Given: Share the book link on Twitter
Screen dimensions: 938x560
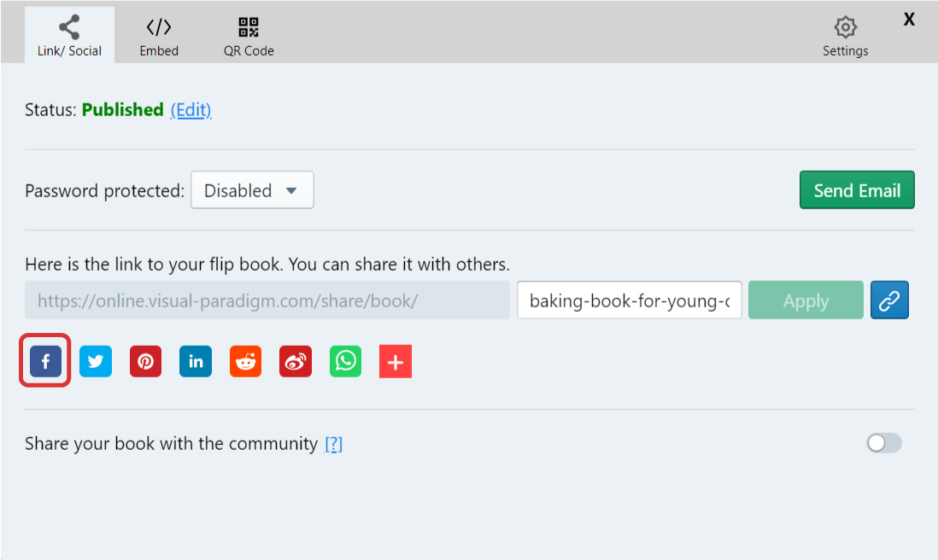Looking at the screenshot, I should click(96, 362).
